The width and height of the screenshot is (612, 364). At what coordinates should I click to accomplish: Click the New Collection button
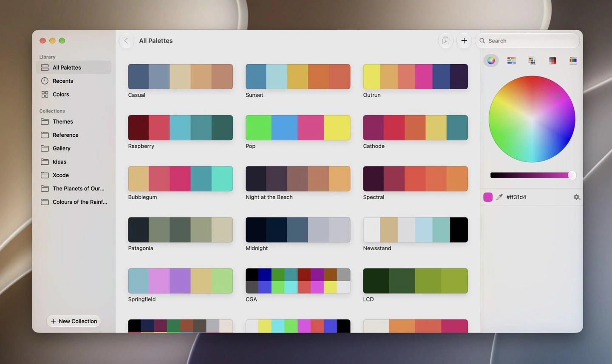coord(74,321)
